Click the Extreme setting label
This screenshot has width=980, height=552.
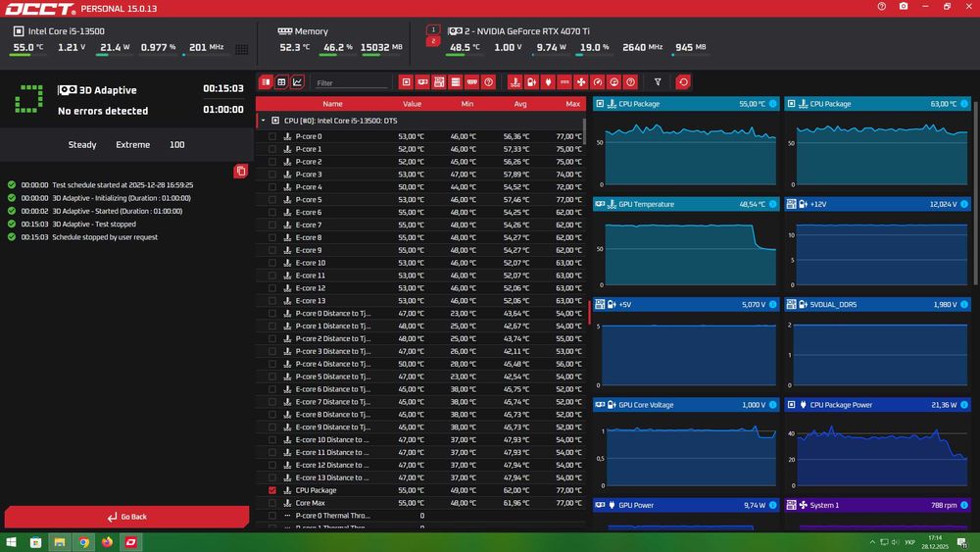coord(132,144)
